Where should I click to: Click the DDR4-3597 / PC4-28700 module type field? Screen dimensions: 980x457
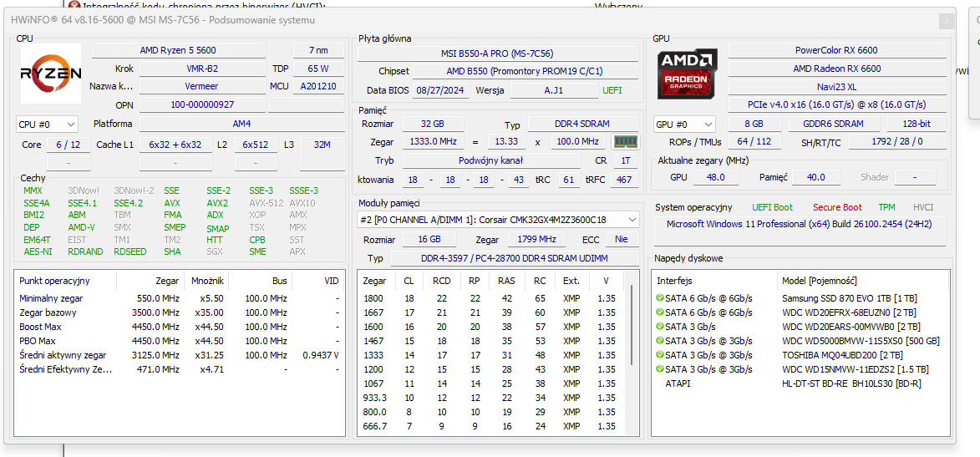[x=515, y=258]
